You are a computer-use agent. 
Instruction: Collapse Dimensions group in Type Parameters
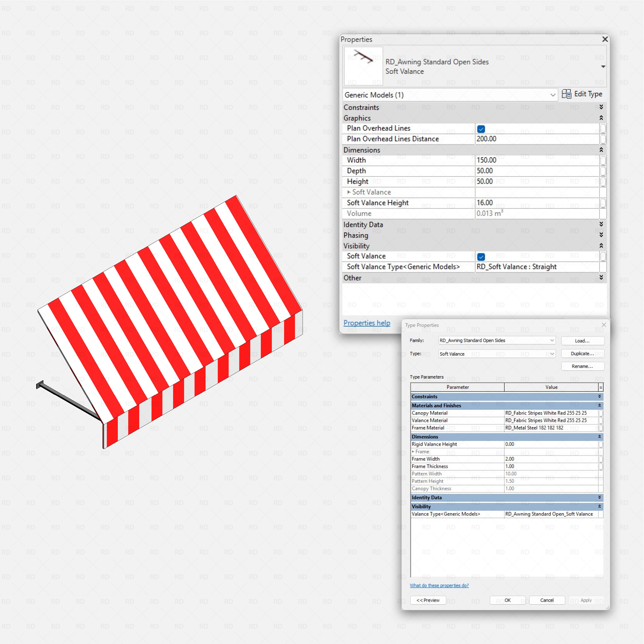[599, 437]
